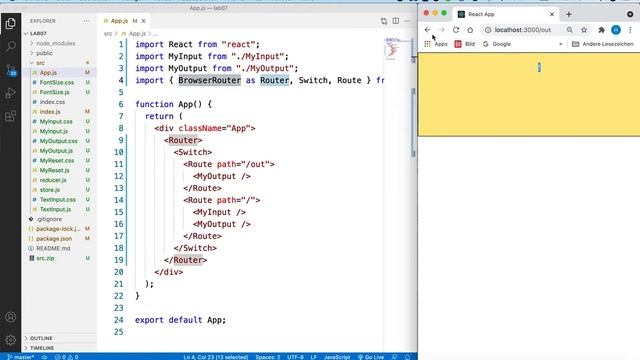This screenshot has height=360, width=640.
Task: Click errors and warnings count in status bar
Action: click(66, 357)
